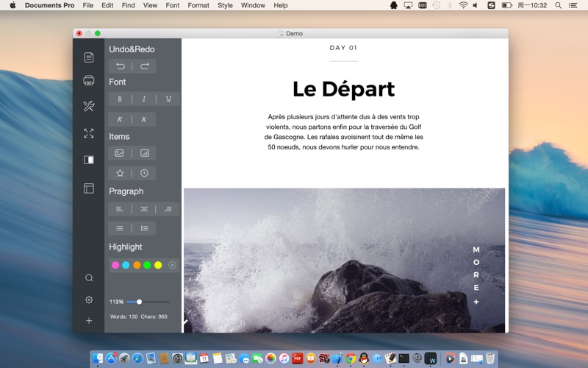Increase font size with the larger A button
The height and width of the screenshot is (368, 588).
click(120, 119)
